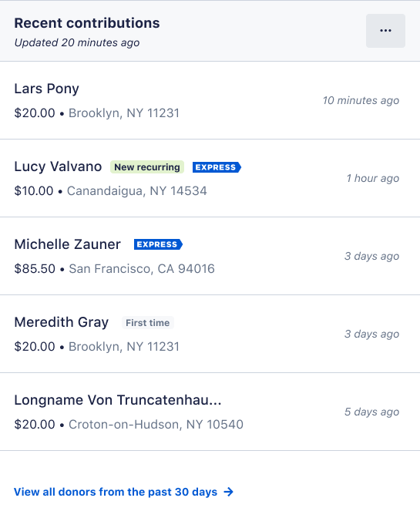Click Updated 20 minutes ago subtitle

[x=77, y=42]
